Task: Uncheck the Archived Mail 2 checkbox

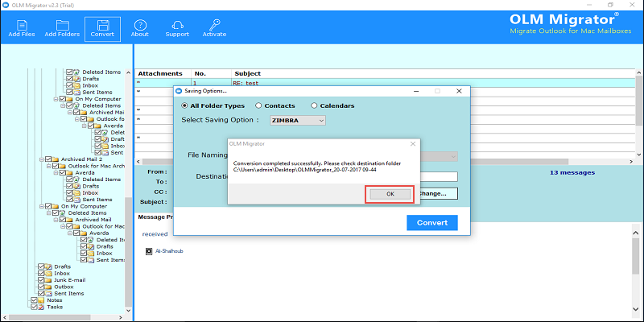Action: pos(48,159)
